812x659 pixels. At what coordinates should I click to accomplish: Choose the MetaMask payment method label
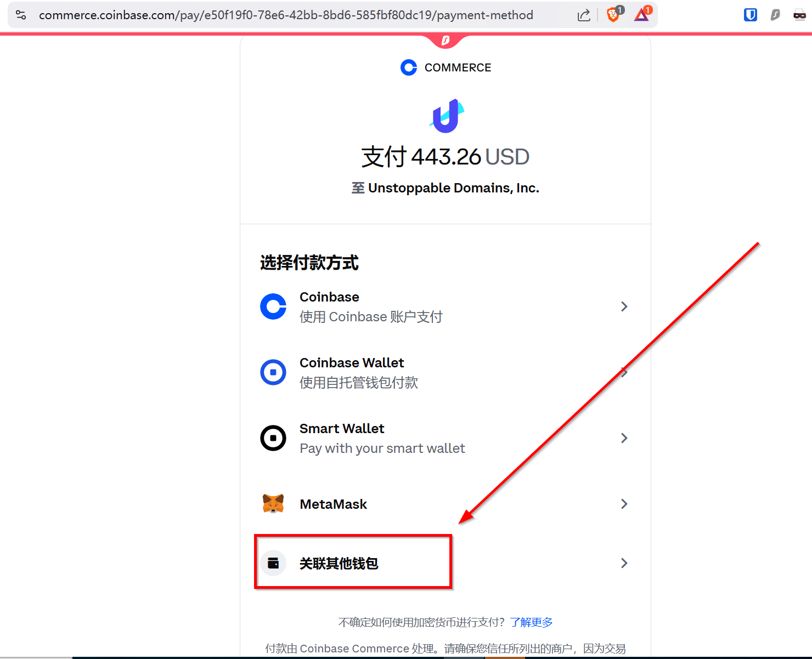pos(333,504)
